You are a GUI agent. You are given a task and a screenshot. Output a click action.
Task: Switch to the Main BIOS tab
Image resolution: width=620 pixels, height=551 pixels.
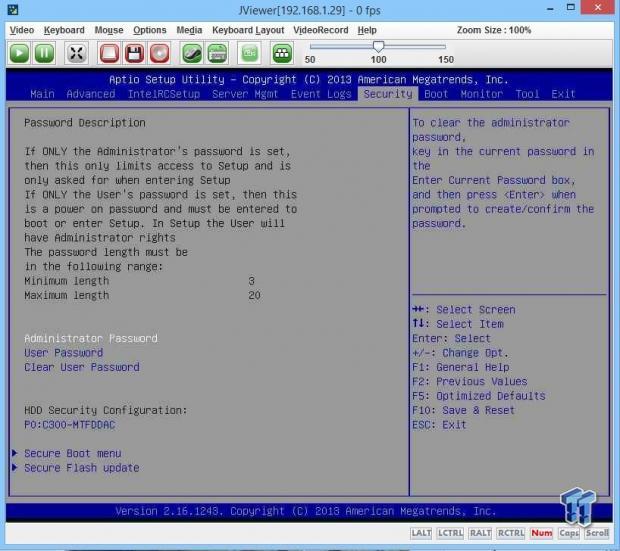42,94
